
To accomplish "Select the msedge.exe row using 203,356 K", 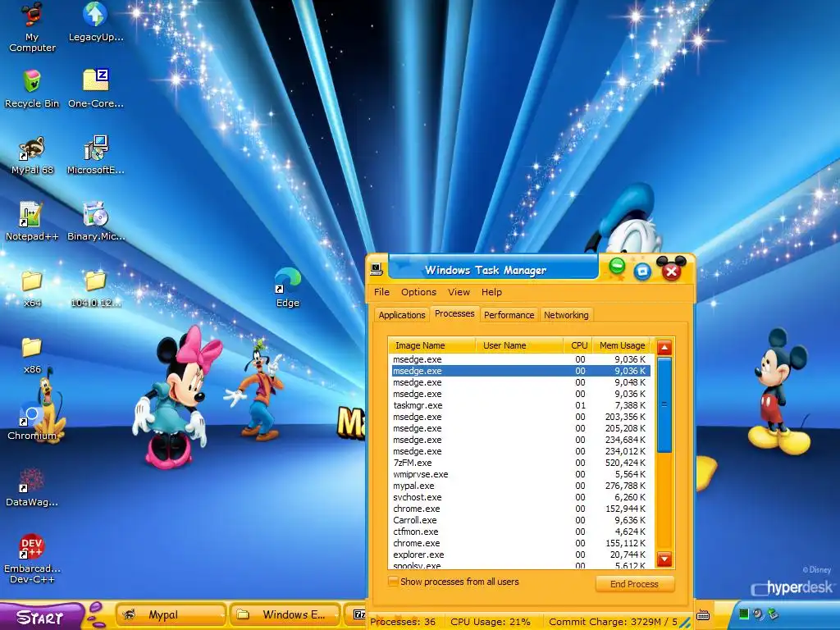I will click(x=519, y=417).
